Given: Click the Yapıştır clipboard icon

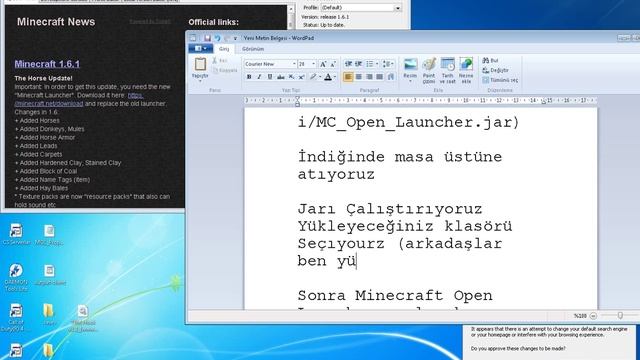Looking at the screenshot, I should coord(200,64).
